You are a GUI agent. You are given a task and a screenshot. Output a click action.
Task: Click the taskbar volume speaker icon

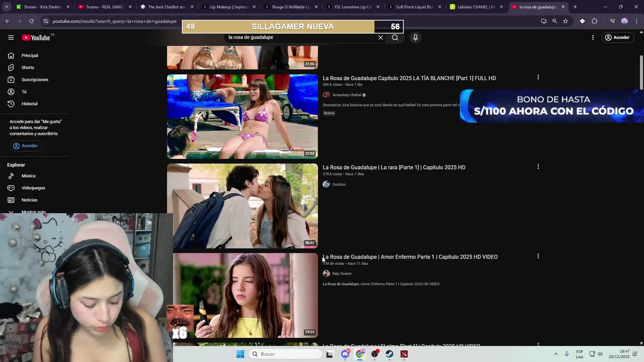pyautogui.click(x=600, y=354)
